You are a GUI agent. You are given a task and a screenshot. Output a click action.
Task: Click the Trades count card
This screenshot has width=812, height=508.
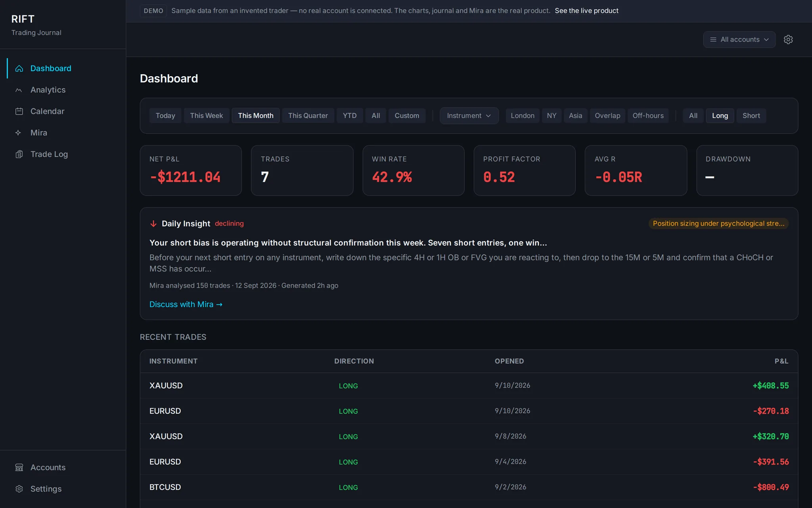pyautogui.click(x=302, y=170)
